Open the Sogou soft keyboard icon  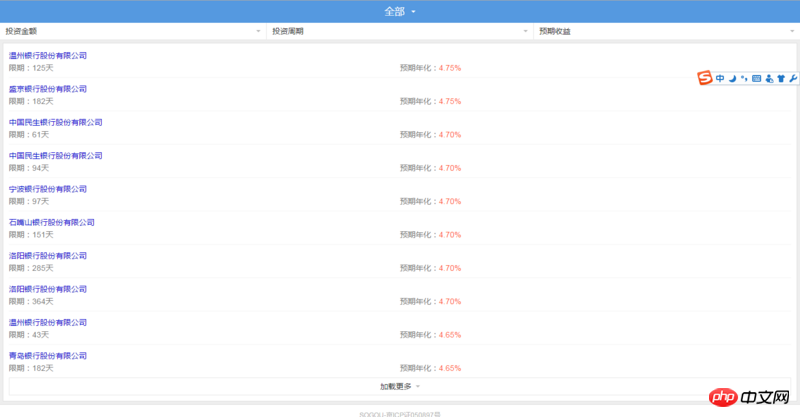757,78
